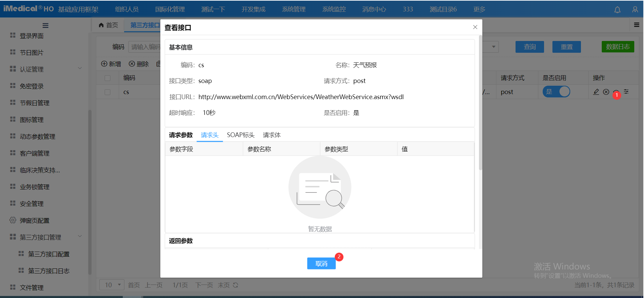Check the cs row checkbox
Image resolution: width=644 pixels, height=298 pixels.
(x=107, y=92)
